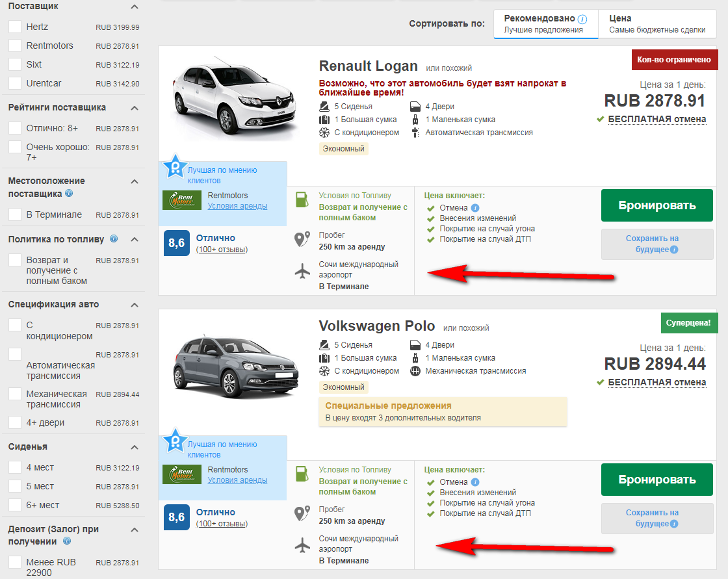Open Условия аренды link for Volkswagen Polo
Image resolution: width=728 pixels, height=579 pixels.
click(x=237, y=480)
